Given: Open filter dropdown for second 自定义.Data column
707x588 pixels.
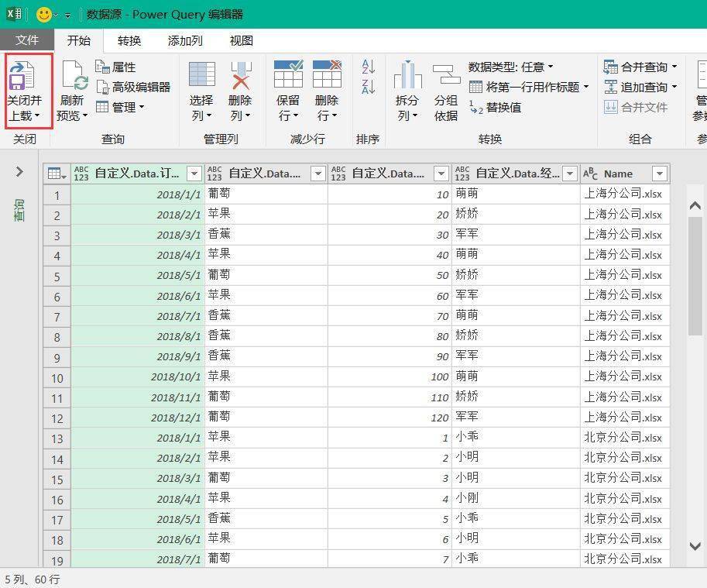Looking at the screenshot, I should coord(318,174).
